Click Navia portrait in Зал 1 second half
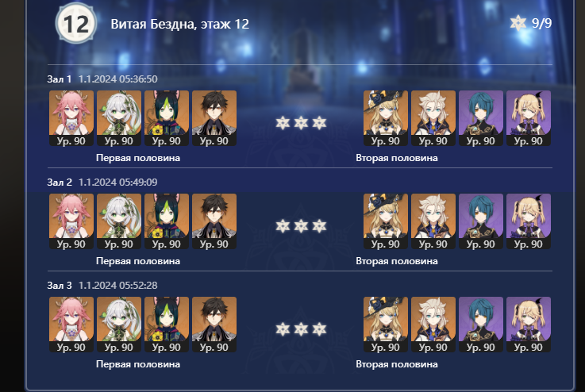 (x=386, y=118)
